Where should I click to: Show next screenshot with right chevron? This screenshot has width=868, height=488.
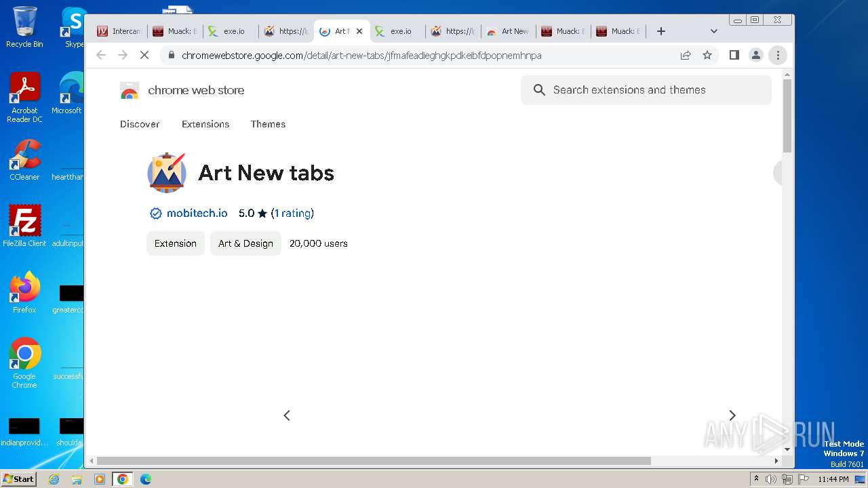click(x=732, y=415)
